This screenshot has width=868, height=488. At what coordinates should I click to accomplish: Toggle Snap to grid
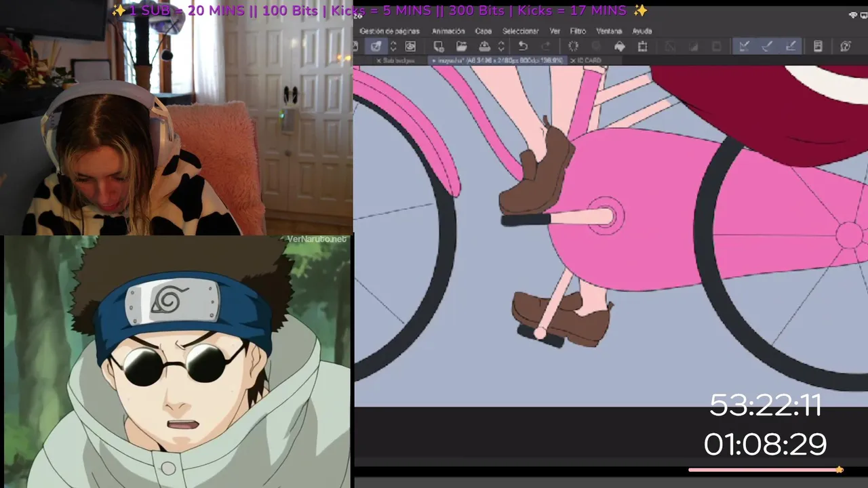click(x=791, y=46)
